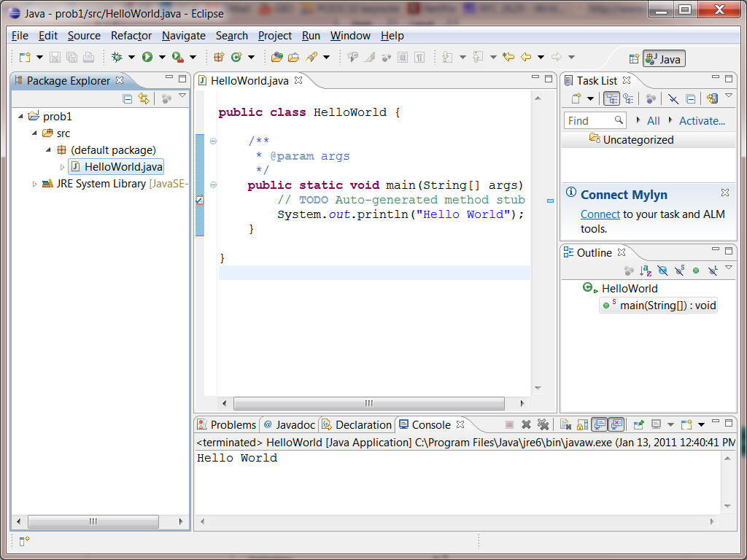747x560 pixels.
Task: Open Package Explorer view menu triangle
Action: point(182,96)
